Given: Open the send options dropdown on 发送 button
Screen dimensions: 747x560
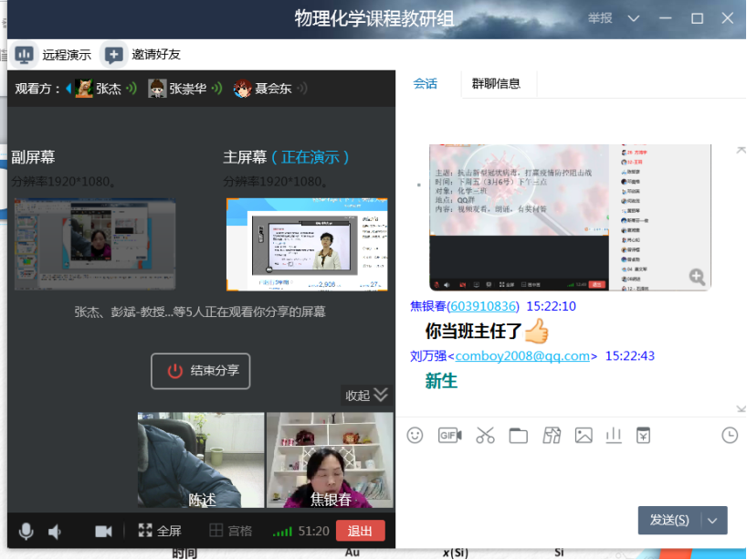Looking at the screenshot, I should (x=712, y=519).
